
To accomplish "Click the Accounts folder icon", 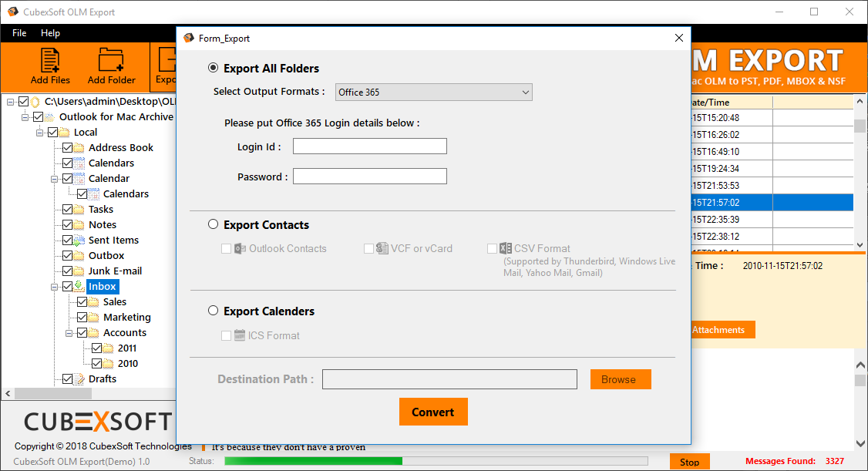I will pyautogui.click(x=93, y=333).
